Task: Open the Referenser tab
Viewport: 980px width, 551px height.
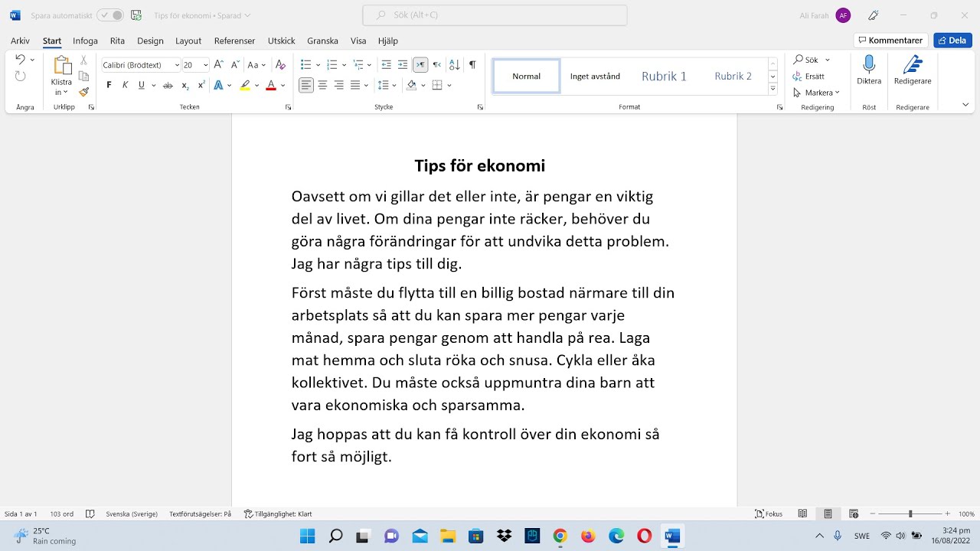Action: pyautogui.click(x=234, y=41)
